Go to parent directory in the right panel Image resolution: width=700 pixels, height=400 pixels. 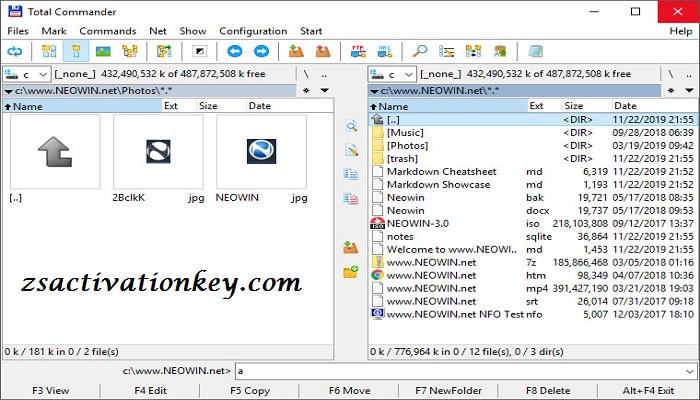click(x=689, y=74)
